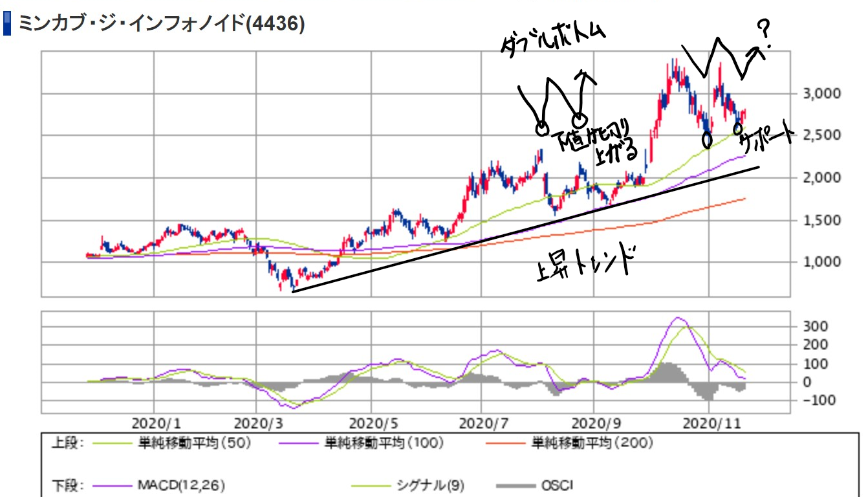Select the 3,000 price axis label
This screenshot has height=497, width=868.
coord(823,93)
